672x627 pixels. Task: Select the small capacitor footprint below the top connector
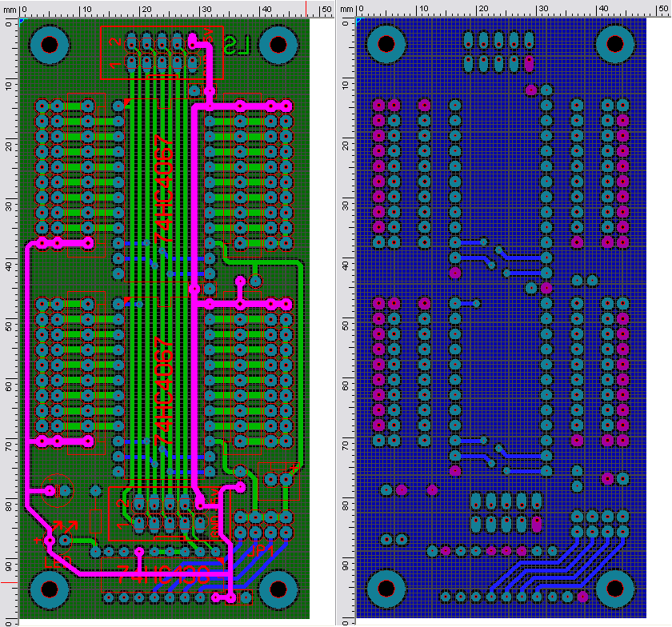click(202, 91)
